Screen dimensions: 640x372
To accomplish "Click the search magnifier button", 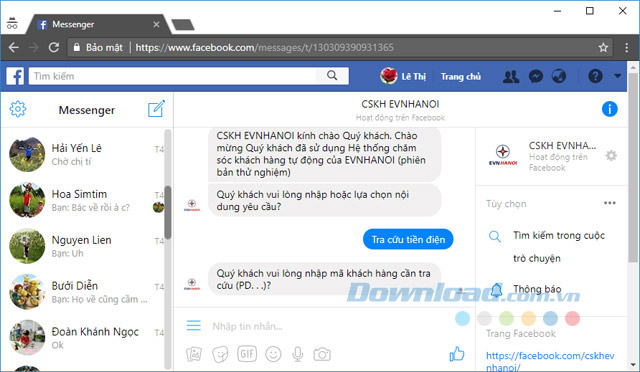I will click(x=332, y=76).
